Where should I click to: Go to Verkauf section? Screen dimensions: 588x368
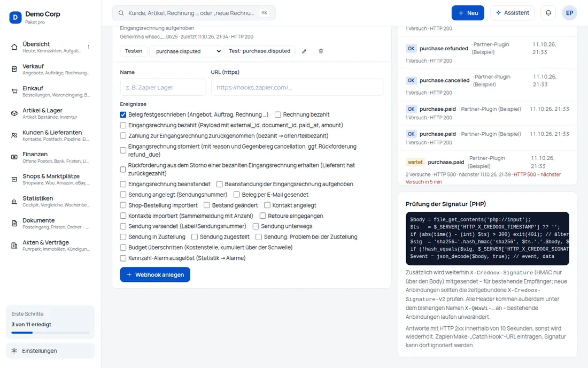pyautogui.click(x=50, y=69)
